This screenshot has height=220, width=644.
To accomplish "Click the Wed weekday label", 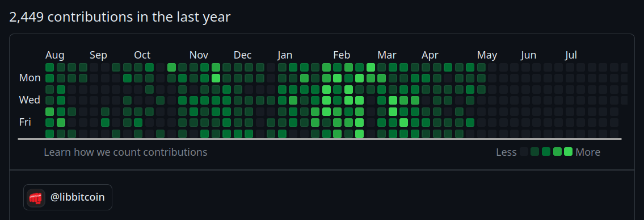I will 30,100.
